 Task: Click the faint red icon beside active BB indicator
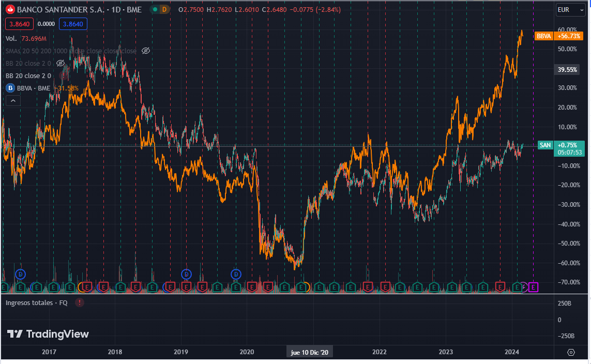[x=64, y=75]
